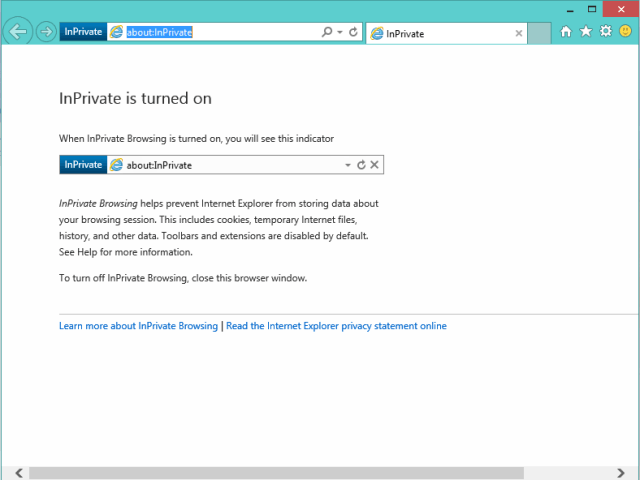Click the refresh icon in the sample indicator bar
Screen dimensions: 640x480
(x=361, y=165)
